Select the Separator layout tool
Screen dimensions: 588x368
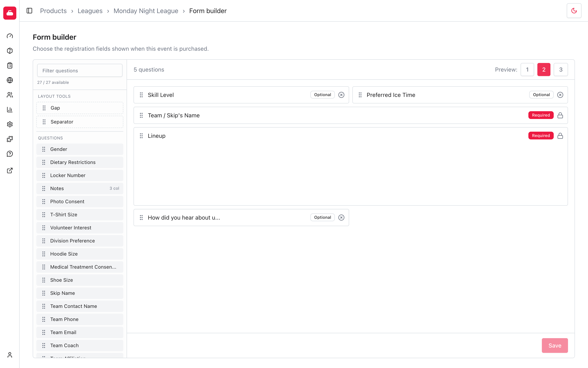(80, 122)
